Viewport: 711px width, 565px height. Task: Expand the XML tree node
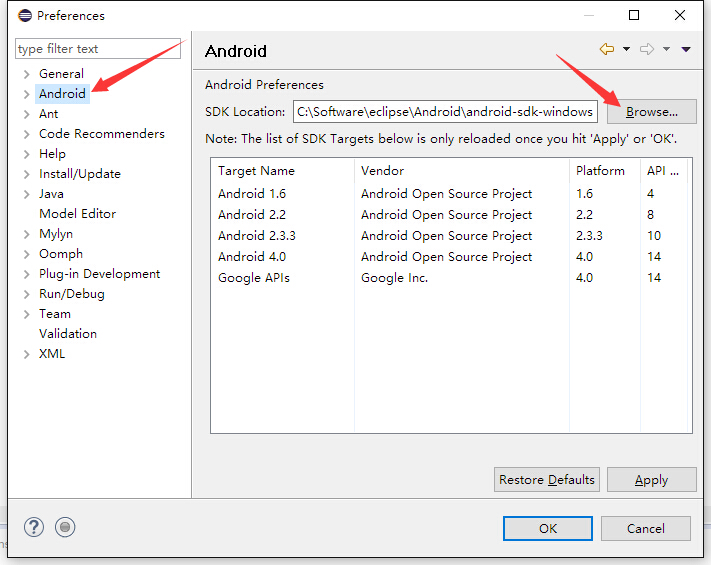tap(26, 354)
